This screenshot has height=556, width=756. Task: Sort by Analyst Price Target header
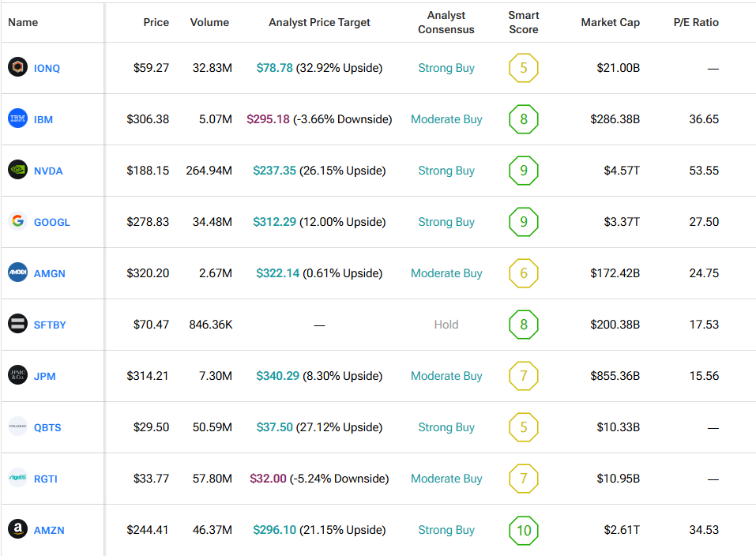[319, 22]
